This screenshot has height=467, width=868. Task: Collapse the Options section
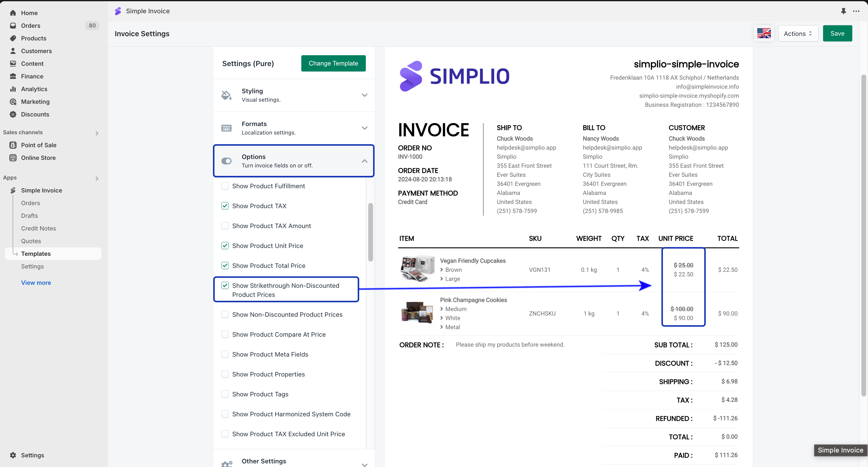pyautogui.click(x=364, y=161)
